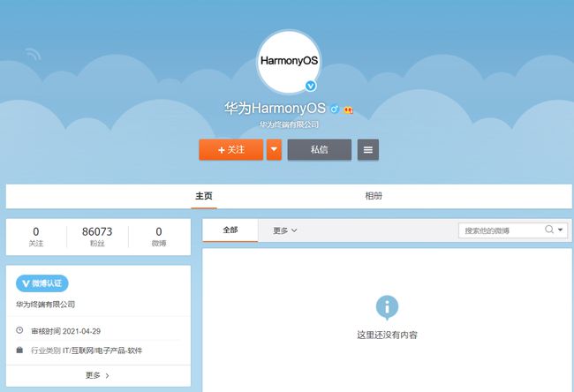Select the 全部 filter tab
574x392 pixels.
click(230, 230)
